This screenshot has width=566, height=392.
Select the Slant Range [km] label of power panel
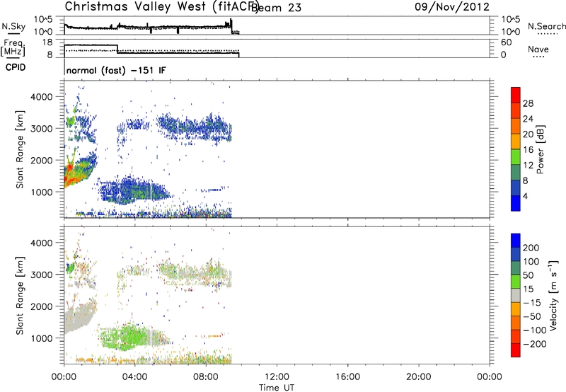(20, 149)
